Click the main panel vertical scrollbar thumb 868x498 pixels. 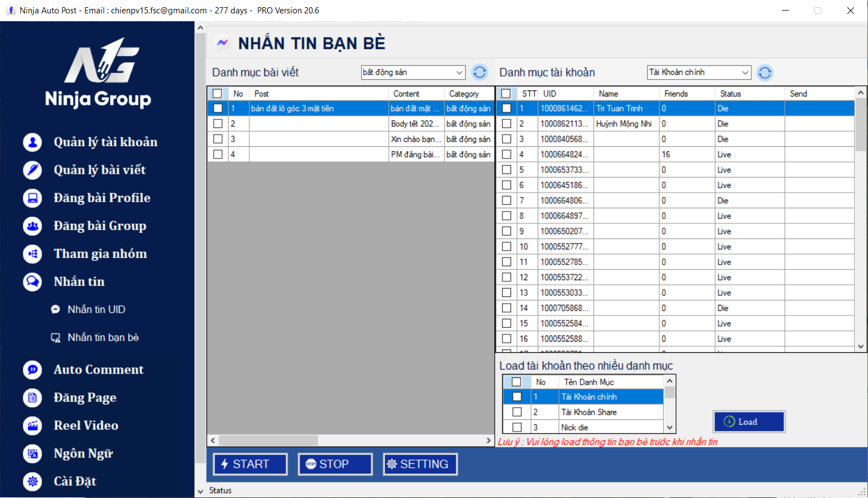(x=201, y=248)
